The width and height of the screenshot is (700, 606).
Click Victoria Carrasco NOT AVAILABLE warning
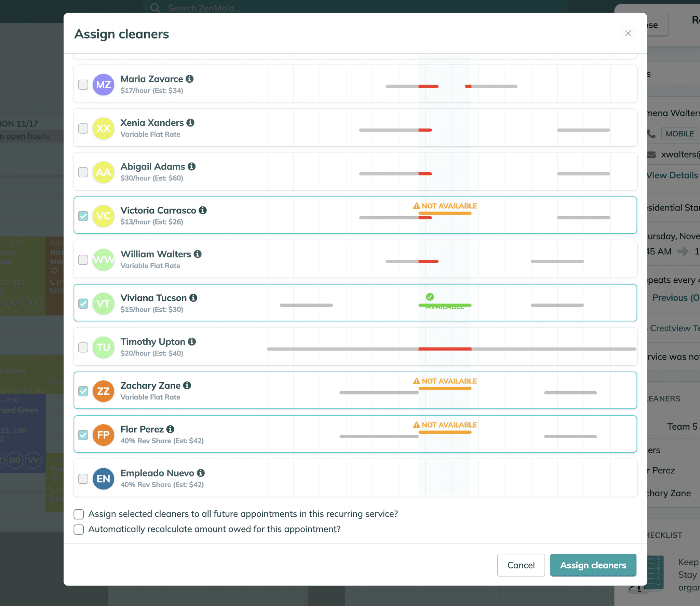445,206
